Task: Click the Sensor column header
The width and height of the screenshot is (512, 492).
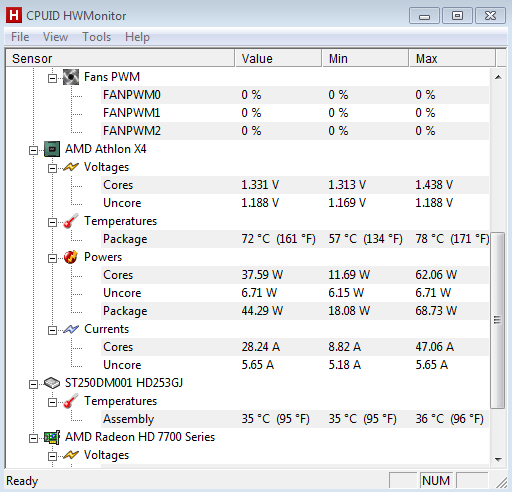Action: [120, 59]
